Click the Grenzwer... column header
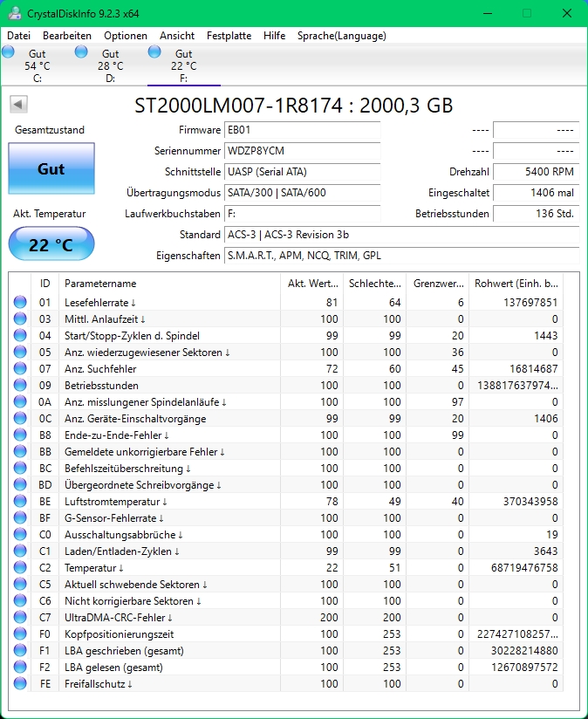588x719 pixels. pyautogui.click(x=438, y=283)
